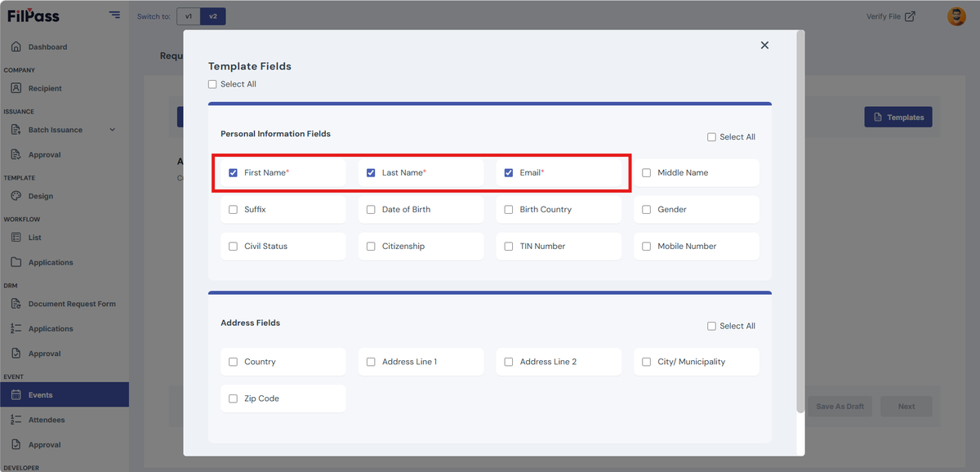Check the Civil Status field
This screenshot has width=980, height=472.
[x=234, y=247]
